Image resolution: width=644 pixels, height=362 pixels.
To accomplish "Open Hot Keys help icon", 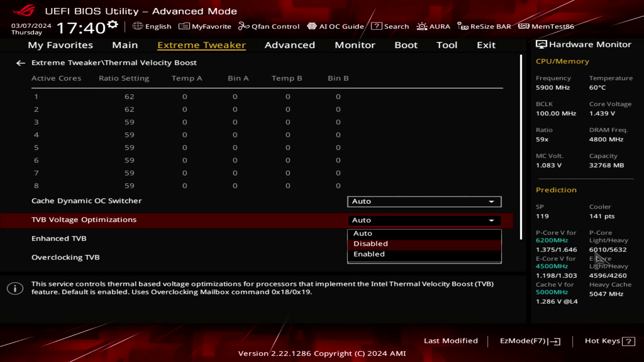I will pyautogui.click(x=628, y=341).
